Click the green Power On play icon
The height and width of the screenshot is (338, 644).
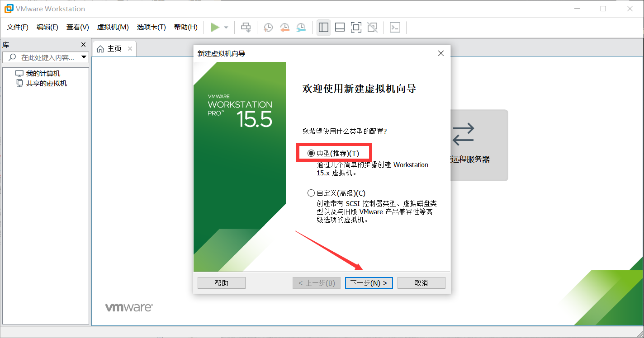tap(215, 28)
